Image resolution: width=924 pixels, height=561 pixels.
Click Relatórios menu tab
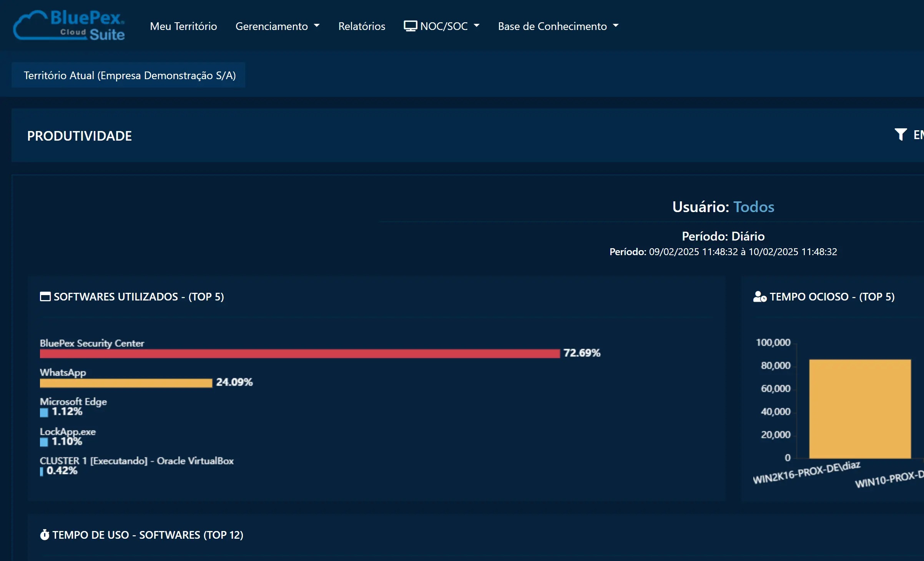click(361, 27)
